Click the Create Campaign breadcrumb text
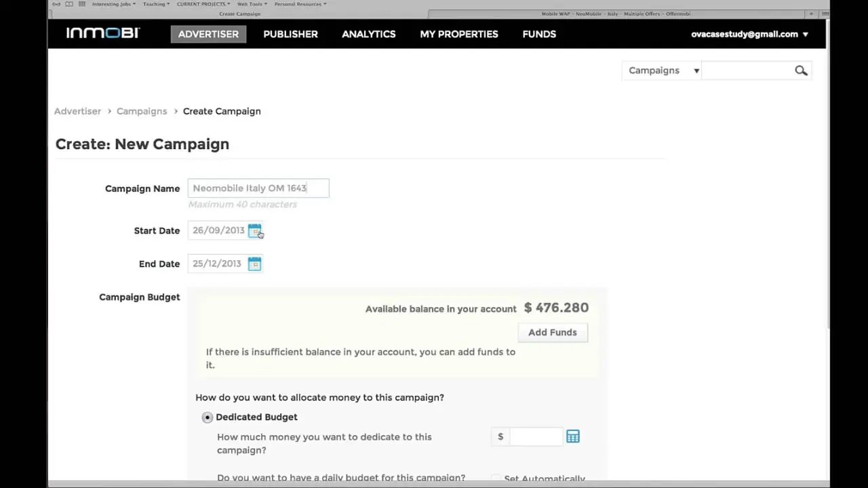This screenshot has width=868, height=488. tap(222, 111)
